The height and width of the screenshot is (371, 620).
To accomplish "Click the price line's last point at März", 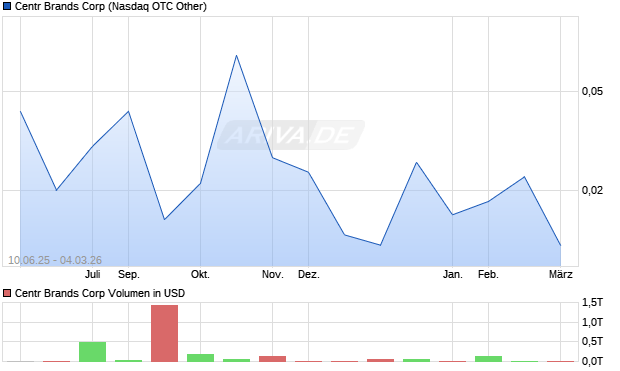I will pos(560,245).
